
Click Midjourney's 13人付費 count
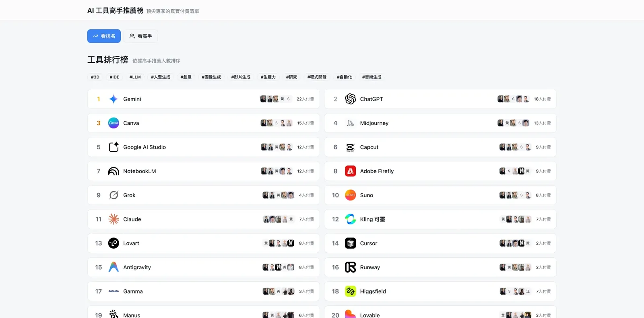[542, 123]
